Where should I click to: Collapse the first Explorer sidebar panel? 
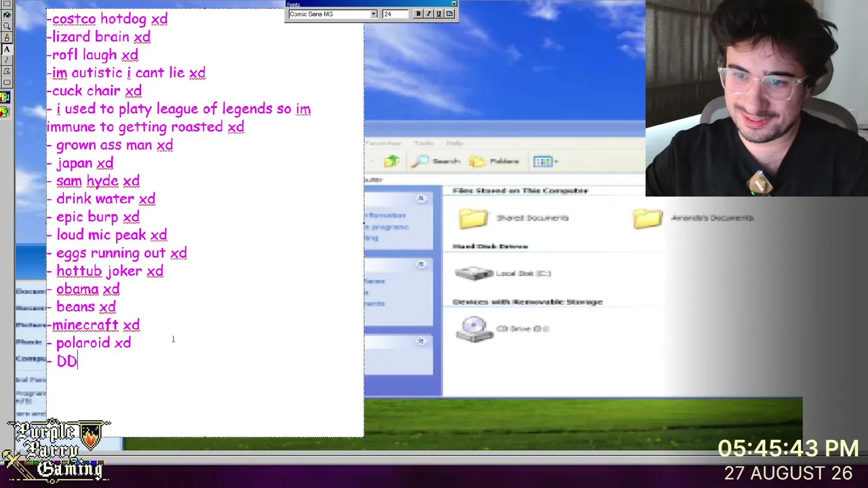tap(421, 198)
